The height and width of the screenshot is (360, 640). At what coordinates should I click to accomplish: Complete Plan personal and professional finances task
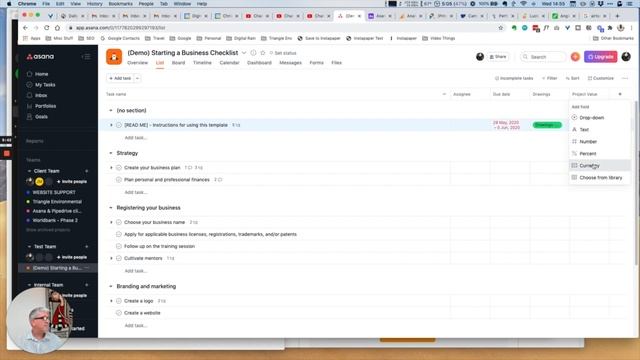(x=119, y=180)
